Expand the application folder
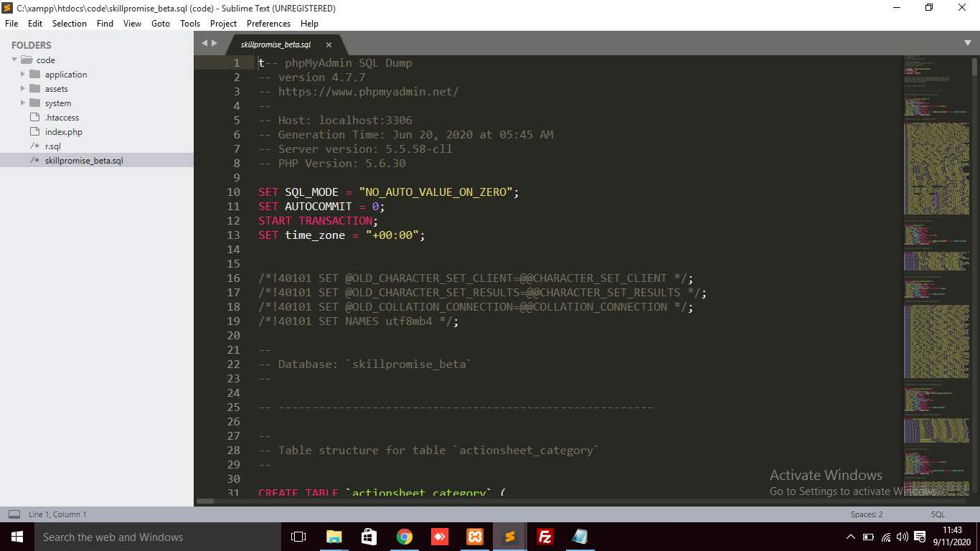This screenshot has height=551, width=980. (x=23, y=75)
